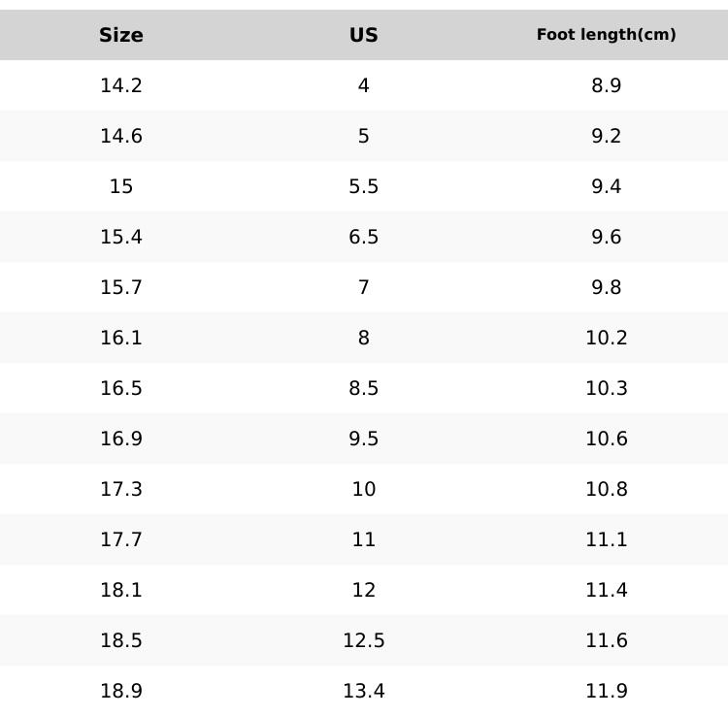Select the size 14.2 cell
Image resolution: width=728 pixels, height=716 pixels.
point(121,85)
